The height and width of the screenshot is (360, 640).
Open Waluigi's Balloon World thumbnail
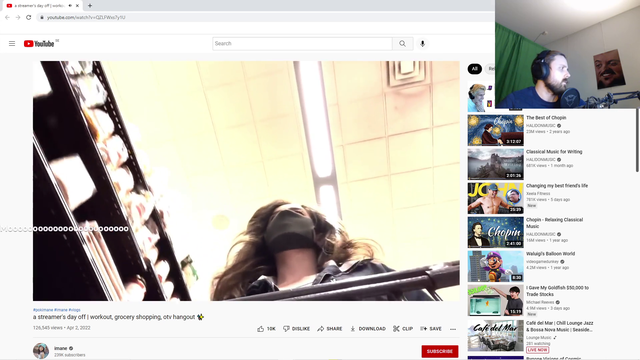point(496,266)
